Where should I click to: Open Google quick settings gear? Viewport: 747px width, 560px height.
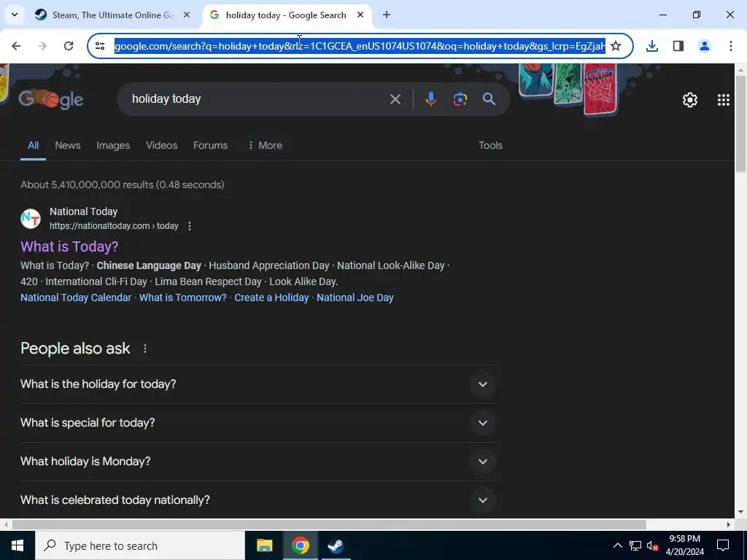(x=690, y=99)
